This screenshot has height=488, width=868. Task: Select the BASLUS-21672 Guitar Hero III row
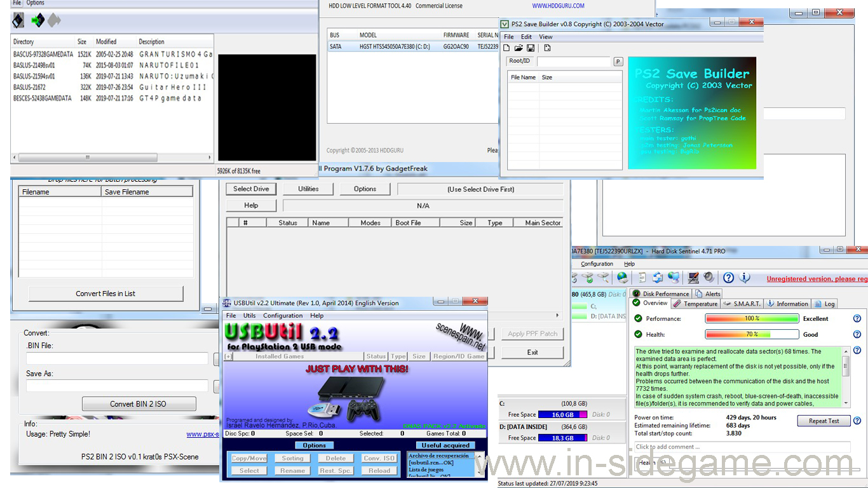tap(112, 87)
